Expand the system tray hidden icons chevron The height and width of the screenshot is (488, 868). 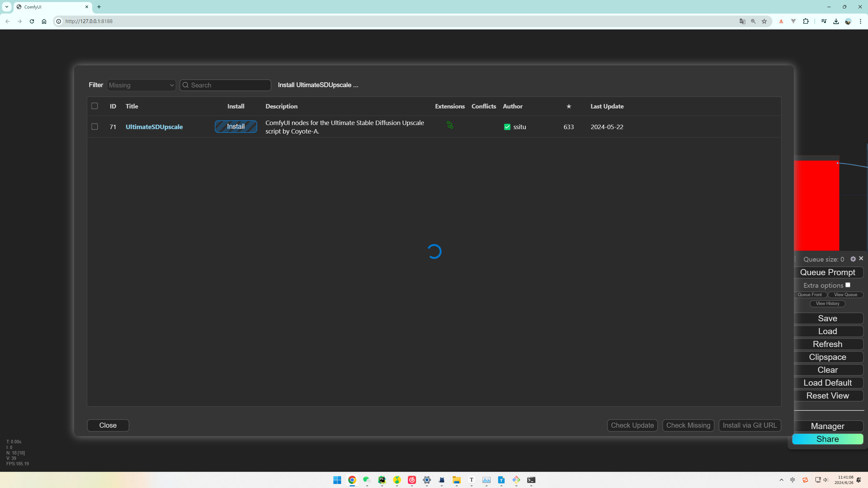click(781, 480)
